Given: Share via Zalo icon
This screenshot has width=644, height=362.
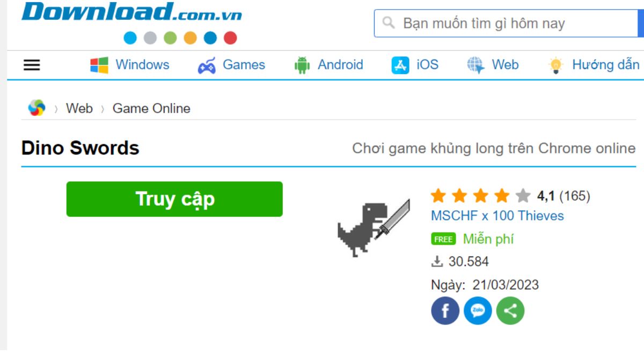Looking at the screenshot, I should pos(478,311).
